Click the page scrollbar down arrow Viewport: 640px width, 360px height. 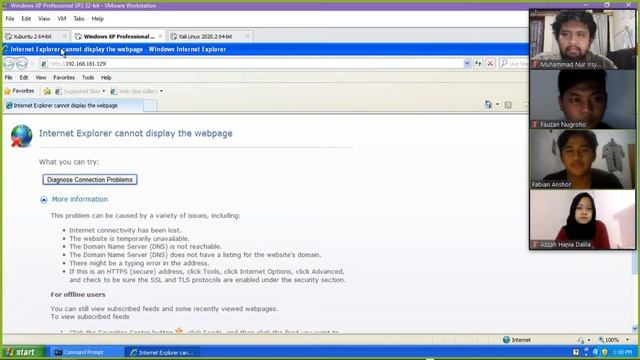pyautogui.click(x=635, y=329)
